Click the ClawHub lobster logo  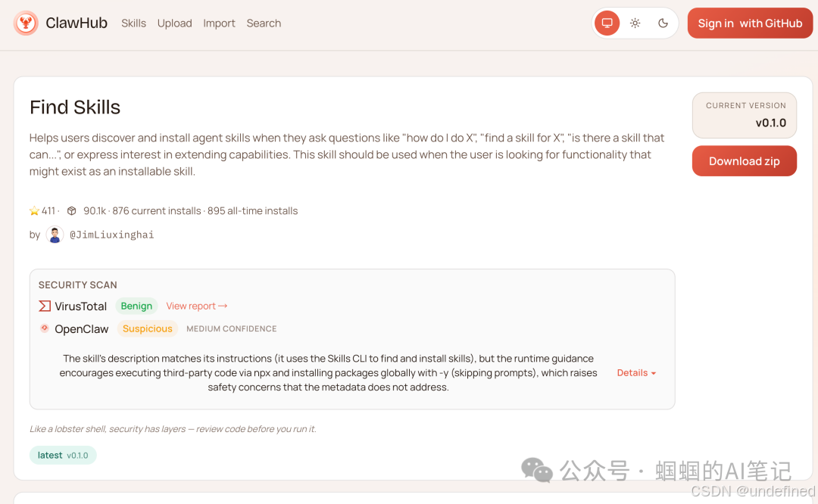pos(26,23)
